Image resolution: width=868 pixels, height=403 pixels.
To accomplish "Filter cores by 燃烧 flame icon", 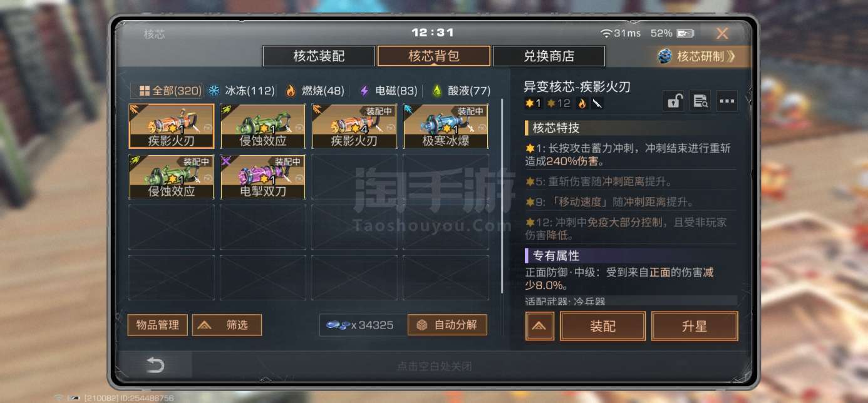I will click(x=290, y=91).
